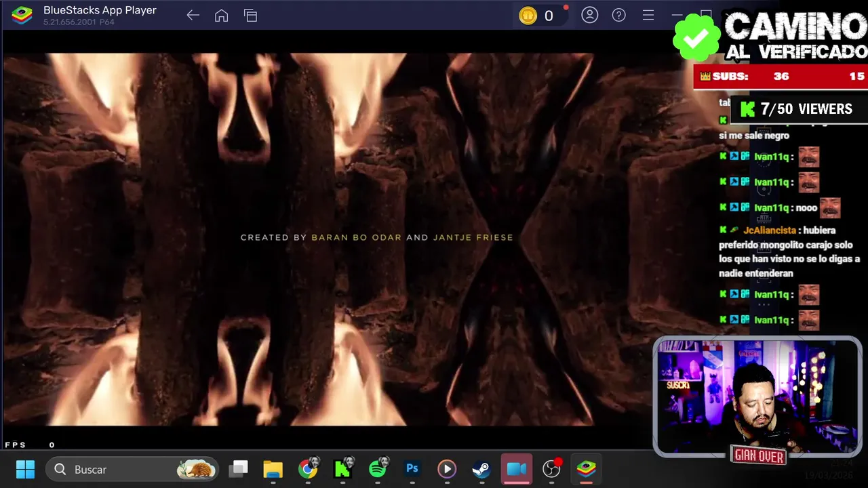
Task: Click the BlueStacks App Player title text
Action: [x=100, y=10]
